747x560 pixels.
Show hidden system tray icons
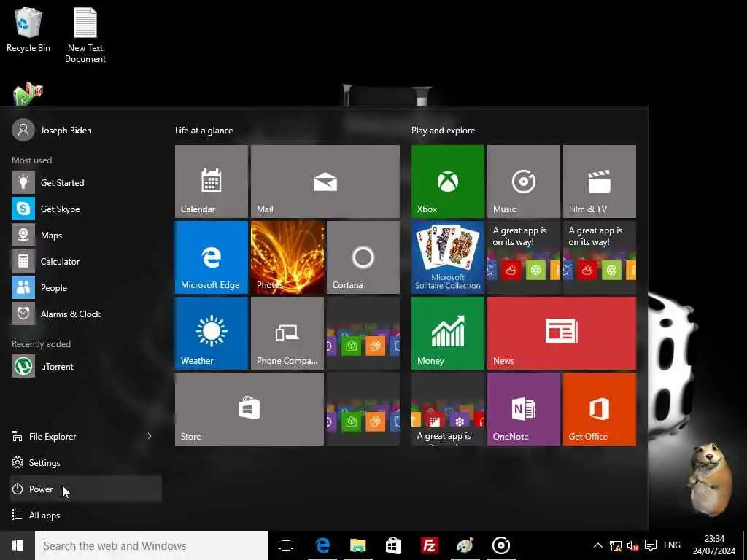598,545
